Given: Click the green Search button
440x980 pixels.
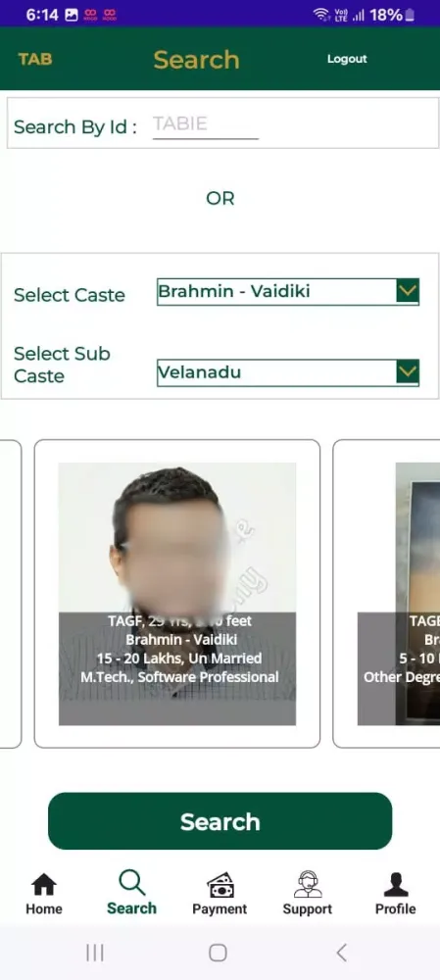Looking at the screenshot, I should [220, 821].
